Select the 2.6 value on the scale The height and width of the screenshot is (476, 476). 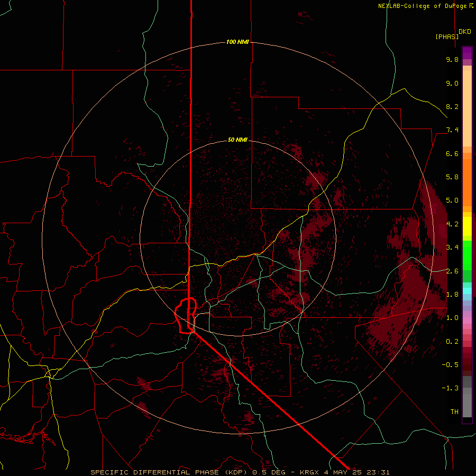[x=452, y=271]
